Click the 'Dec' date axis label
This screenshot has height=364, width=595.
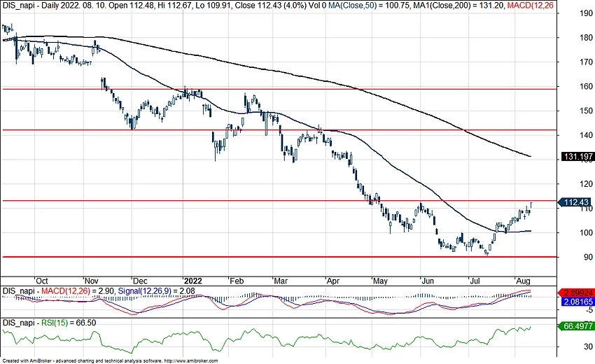click(x=140, y=281)
